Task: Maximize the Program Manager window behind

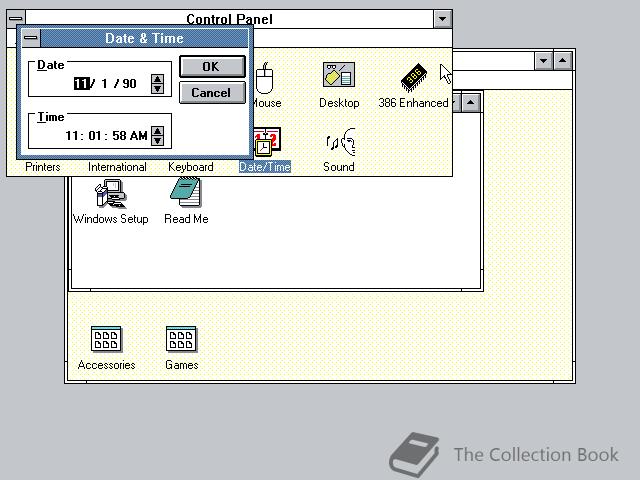Action: coord(562,61)
